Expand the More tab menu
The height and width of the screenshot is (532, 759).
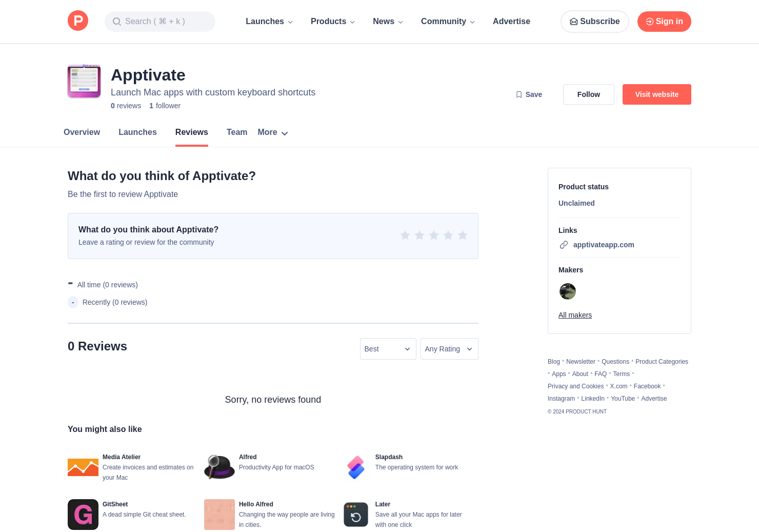273,132
